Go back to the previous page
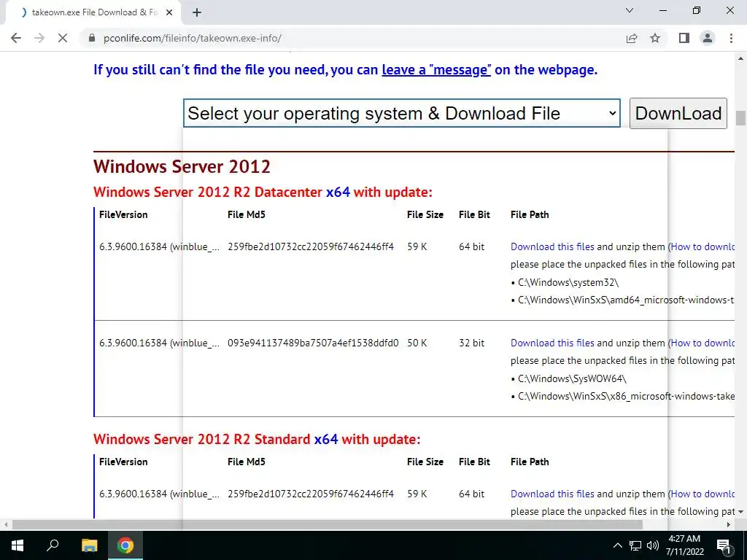Viewport: 747px width, 560px height. (x=16, y=38)
